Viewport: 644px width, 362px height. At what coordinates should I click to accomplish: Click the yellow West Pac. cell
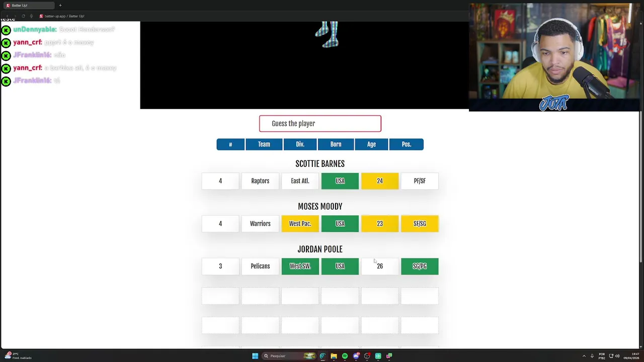pos(300,224)
